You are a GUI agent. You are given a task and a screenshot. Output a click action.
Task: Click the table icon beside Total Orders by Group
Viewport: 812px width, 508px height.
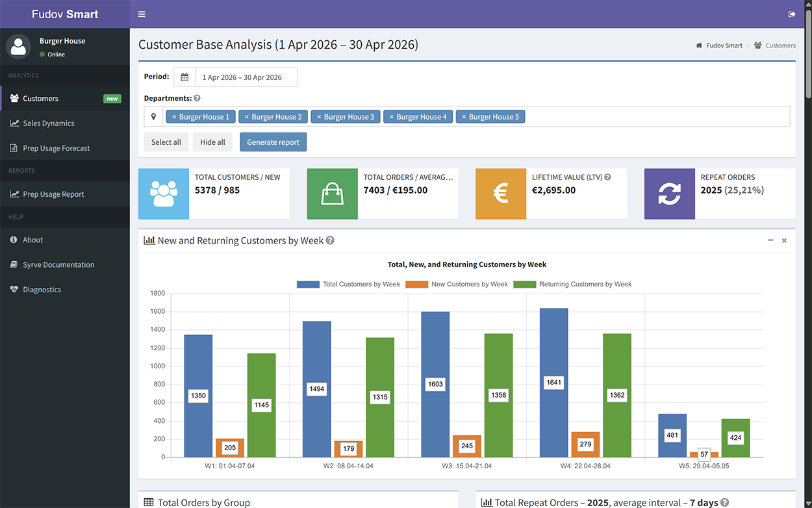[149, 502]
